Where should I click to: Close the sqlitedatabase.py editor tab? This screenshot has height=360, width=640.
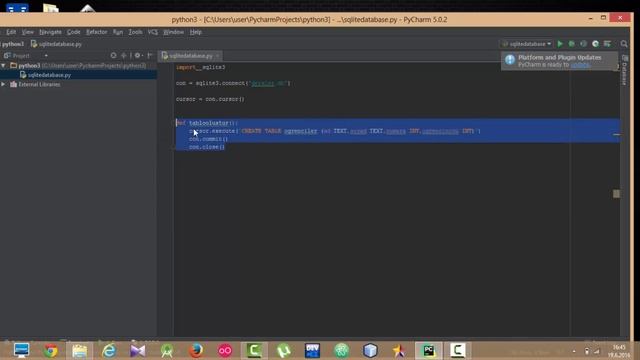(218, 56)
